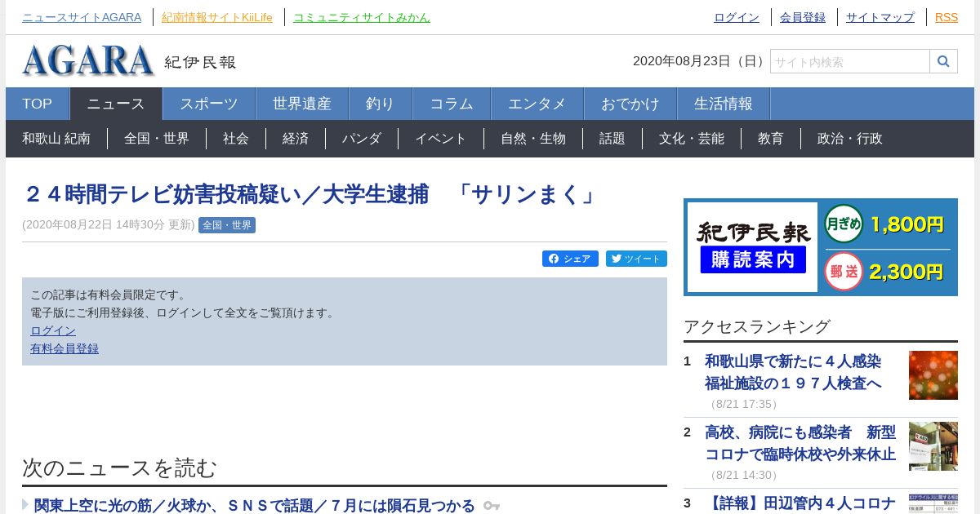Image resolution: width=980 pixels, height=514 pixels.
Task: Open thumbnail of ranking article 3
Action: (933, 503)
